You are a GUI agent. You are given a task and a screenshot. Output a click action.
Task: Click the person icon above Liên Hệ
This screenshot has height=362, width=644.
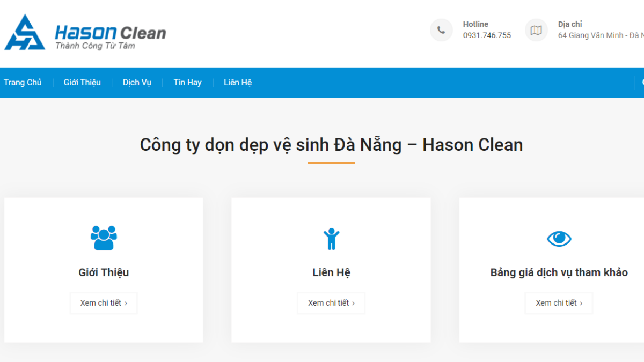(x=331, y=239)
